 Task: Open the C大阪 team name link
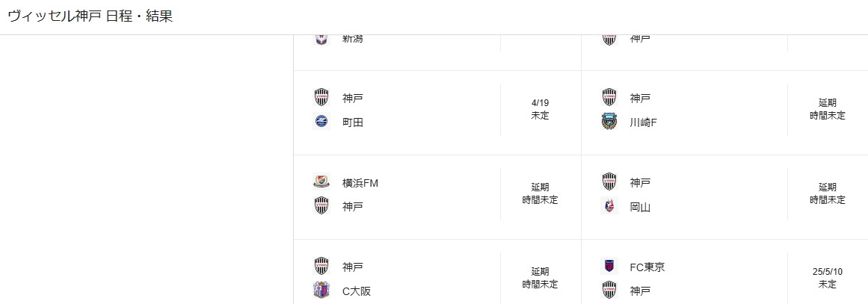[x=357, y=291]
